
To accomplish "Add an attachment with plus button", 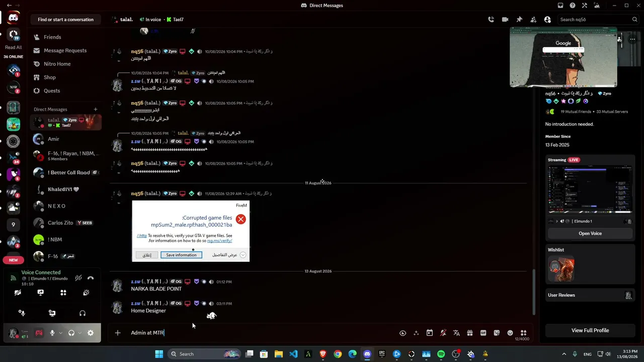I will (x=117, y=333).
